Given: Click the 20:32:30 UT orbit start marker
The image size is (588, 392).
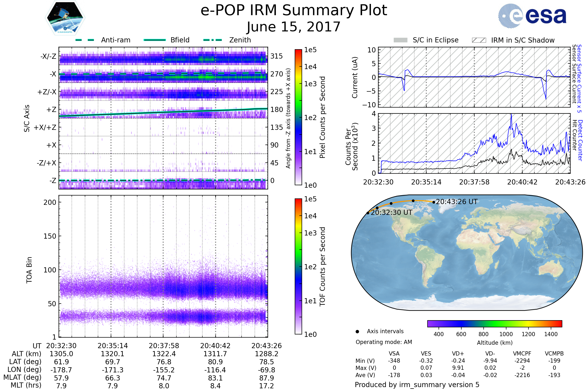Looking at the screenshot, I should (x=368, y=213).
